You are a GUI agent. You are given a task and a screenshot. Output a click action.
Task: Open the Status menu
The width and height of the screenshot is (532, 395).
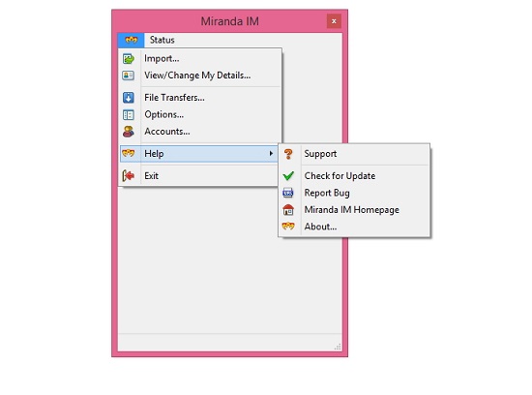(x=163, y=40)
